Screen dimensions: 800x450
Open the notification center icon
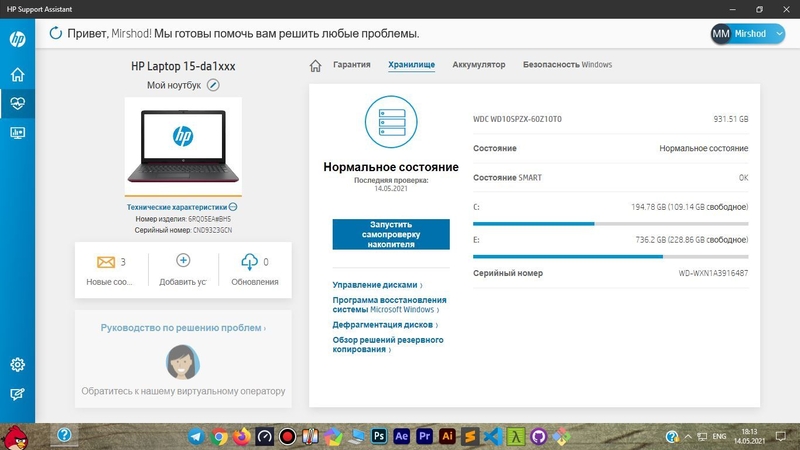[781, 437]
